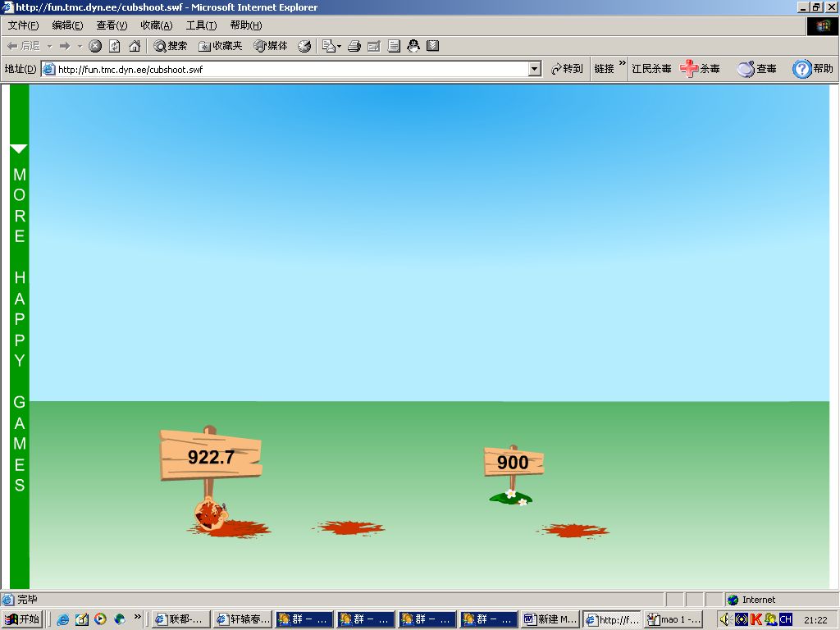Switch to the 轩辕春 taskbar window
The height and width of the screenshot is (630, 840).
[x=243, y=619]
